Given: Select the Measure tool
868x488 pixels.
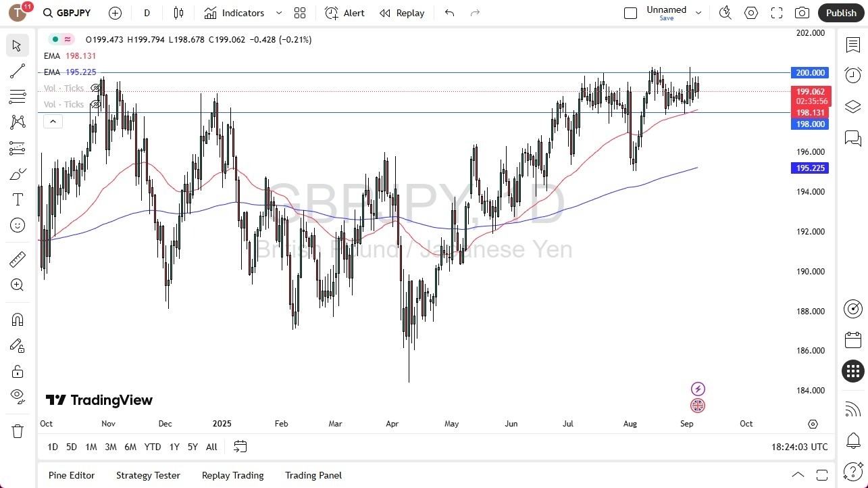Looking at the screenshot, I should tap(18, 259).
